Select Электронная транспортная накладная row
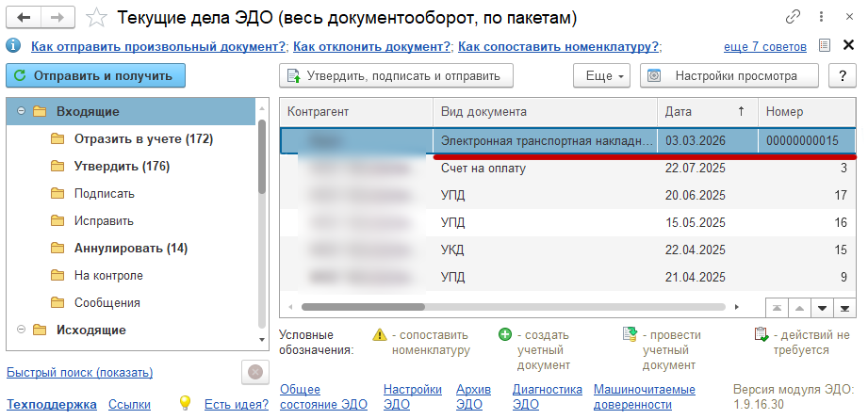The width and height of the screenshot is (868, 419). pos(567,140)
